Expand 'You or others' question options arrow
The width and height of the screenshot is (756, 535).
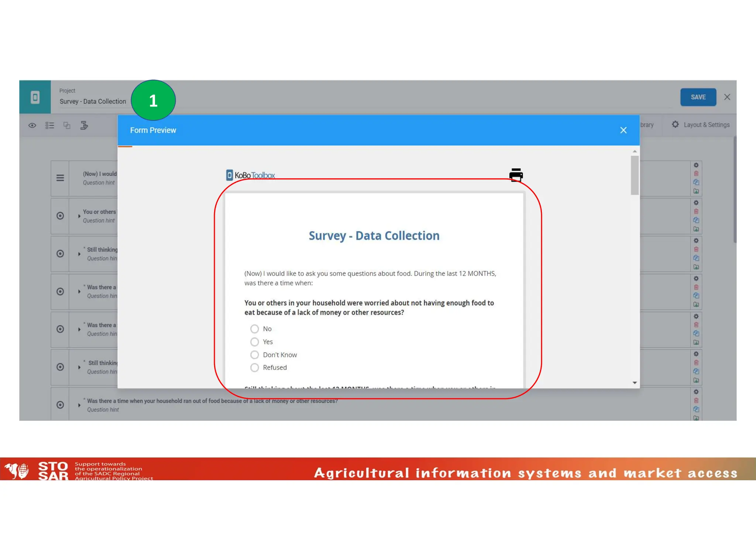click(x=79, y=216)
